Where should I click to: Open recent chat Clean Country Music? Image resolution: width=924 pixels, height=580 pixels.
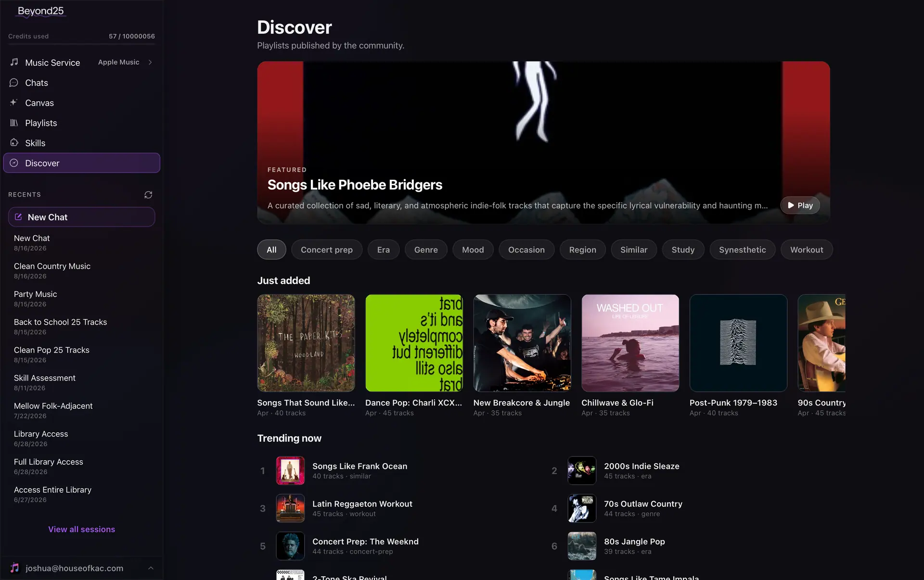point(81,271)
